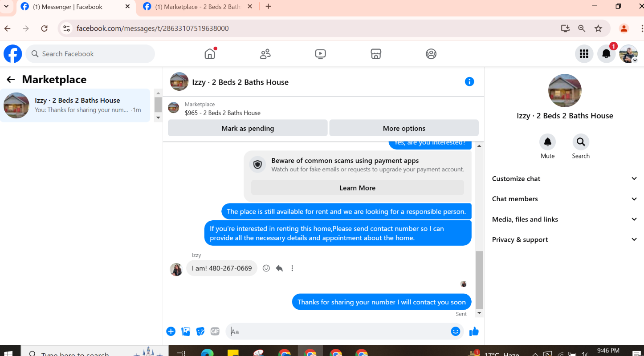The width and height of the screenshot is (644, 356).
Task: Open conversation information blue i icon
Action: coord(469,82)
